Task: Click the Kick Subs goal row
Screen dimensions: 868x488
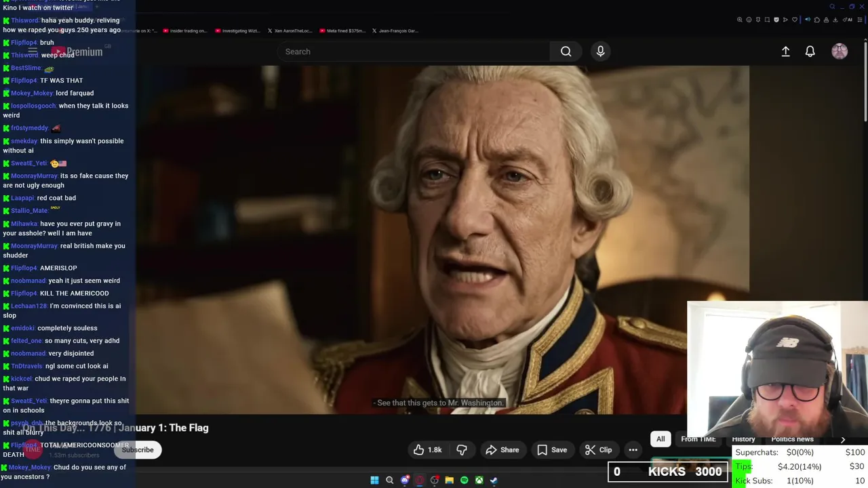Action: tap(800, 481)
